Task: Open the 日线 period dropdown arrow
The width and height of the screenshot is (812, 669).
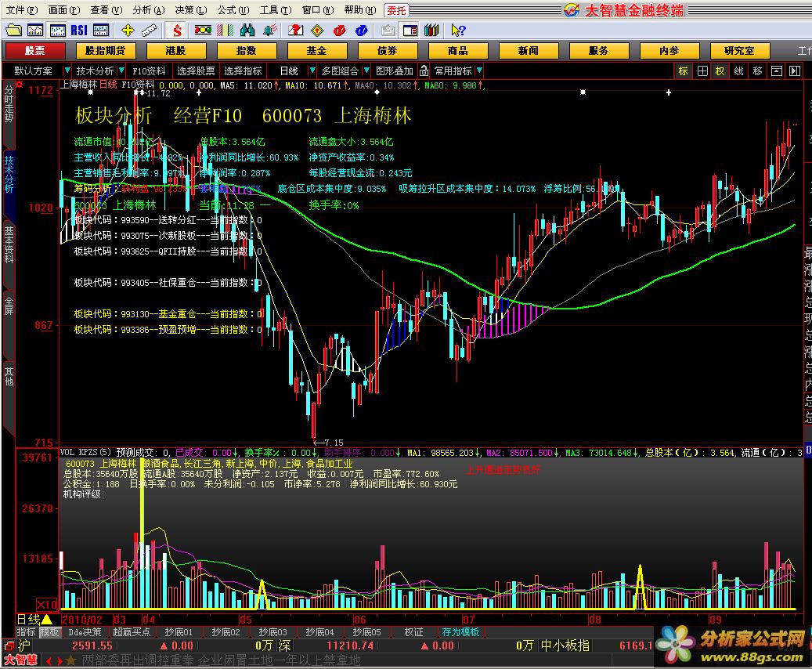Action: [x=312, y=71]
